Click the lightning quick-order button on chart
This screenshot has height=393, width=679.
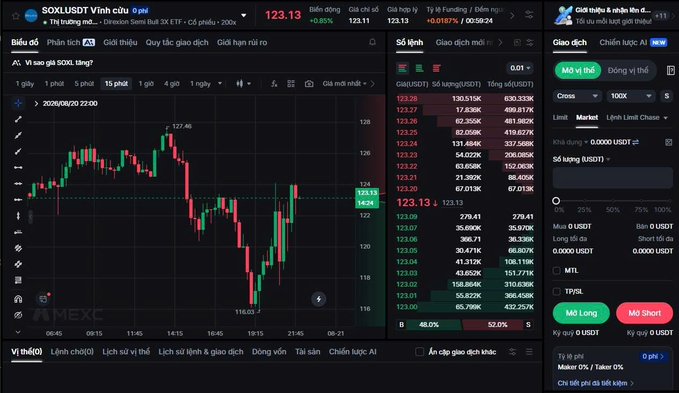(x=319, y=299)
